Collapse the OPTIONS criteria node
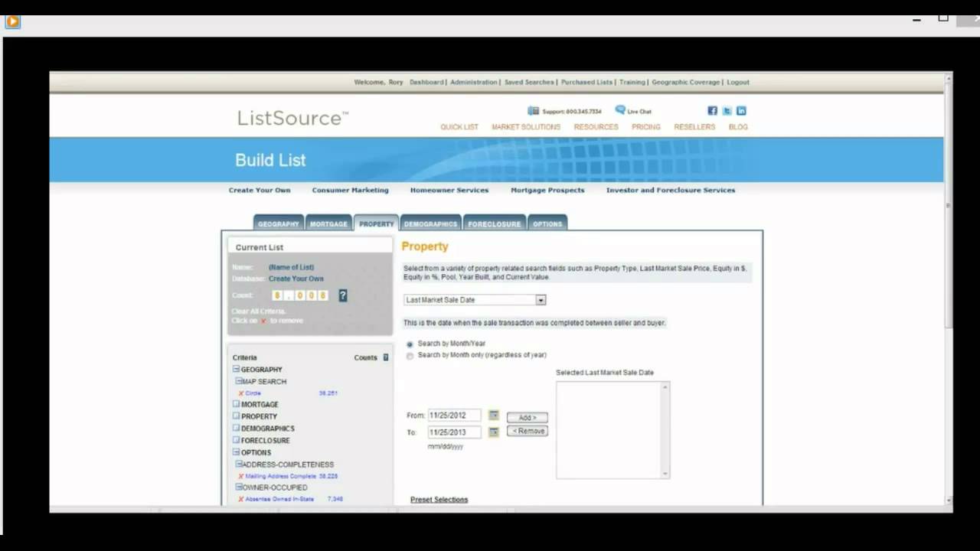The image size is (980, 551). coord(236,452)
